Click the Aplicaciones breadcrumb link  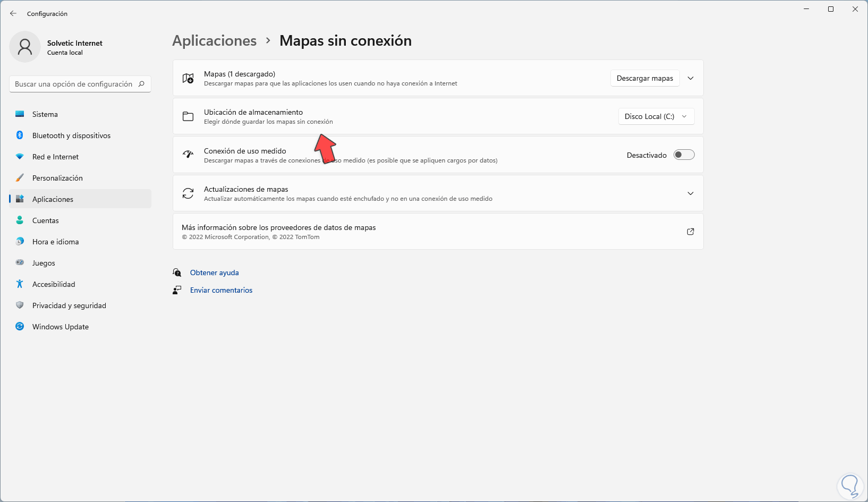214,41
